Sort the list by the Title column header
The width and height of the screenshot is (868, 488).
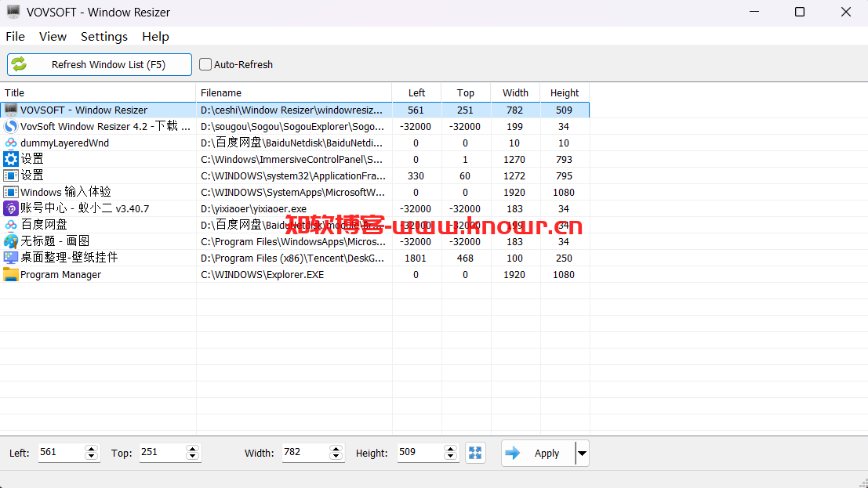[98, 92]
